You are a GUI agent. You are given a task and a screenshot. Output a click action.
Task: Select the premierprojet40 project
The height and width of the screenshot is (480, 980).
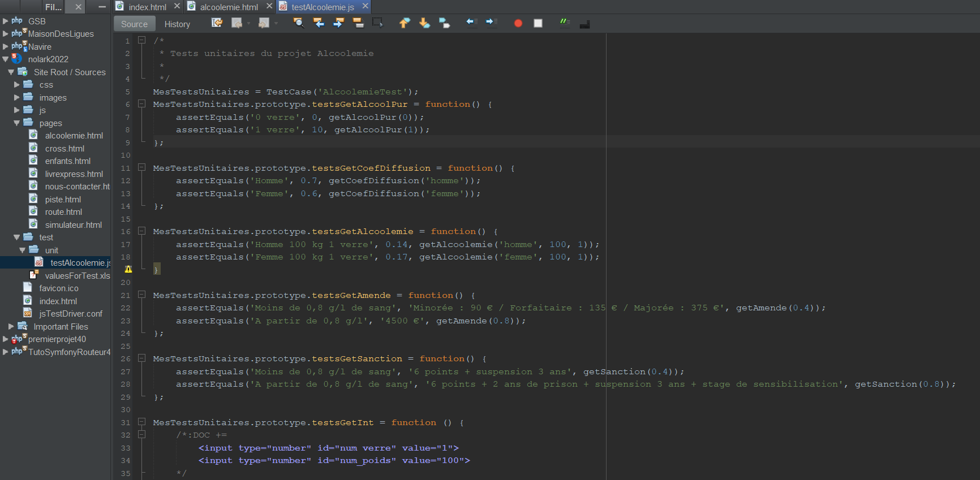coord(57,339)
